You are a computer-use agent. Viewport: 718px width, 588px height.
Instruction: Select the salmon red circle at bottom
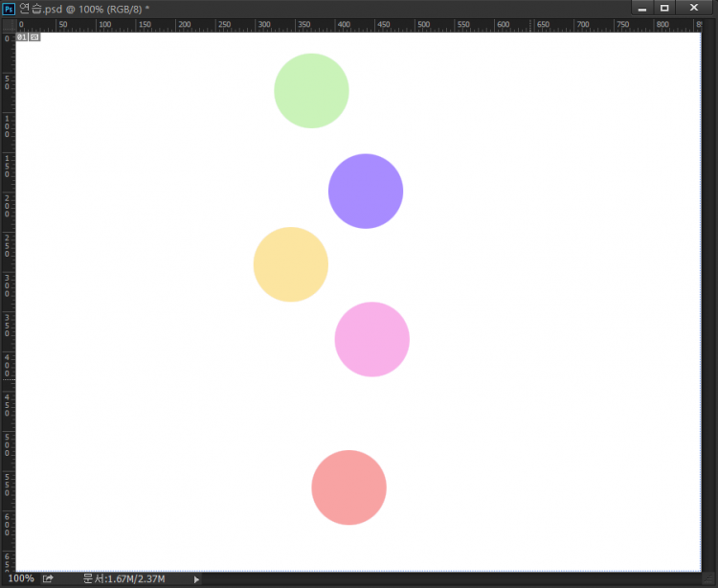click(x=348, y=487)
